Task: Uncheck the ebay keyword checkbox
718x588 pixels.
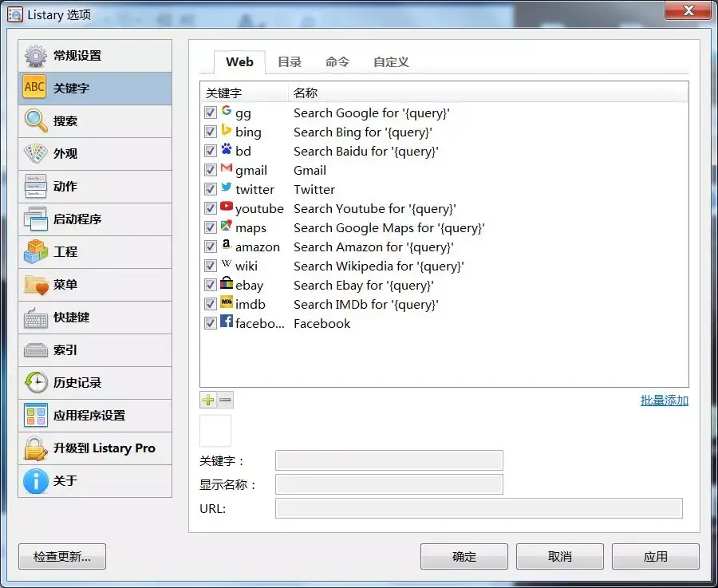Action: click(210, 285)
